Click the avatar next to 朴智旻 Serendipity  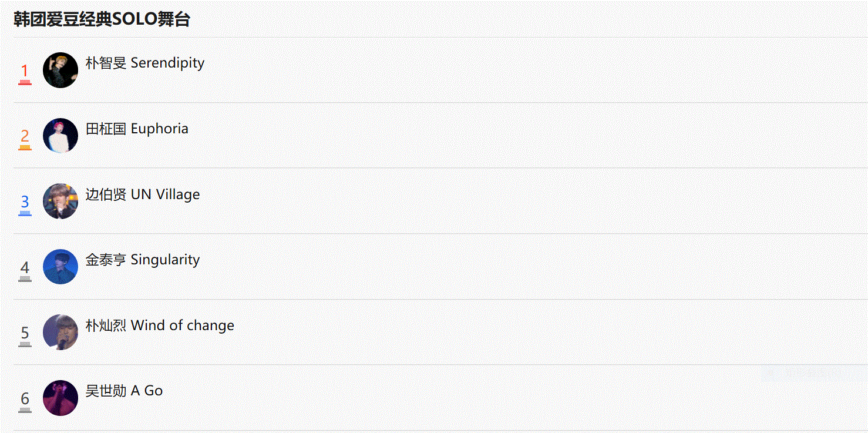point(60,71)
